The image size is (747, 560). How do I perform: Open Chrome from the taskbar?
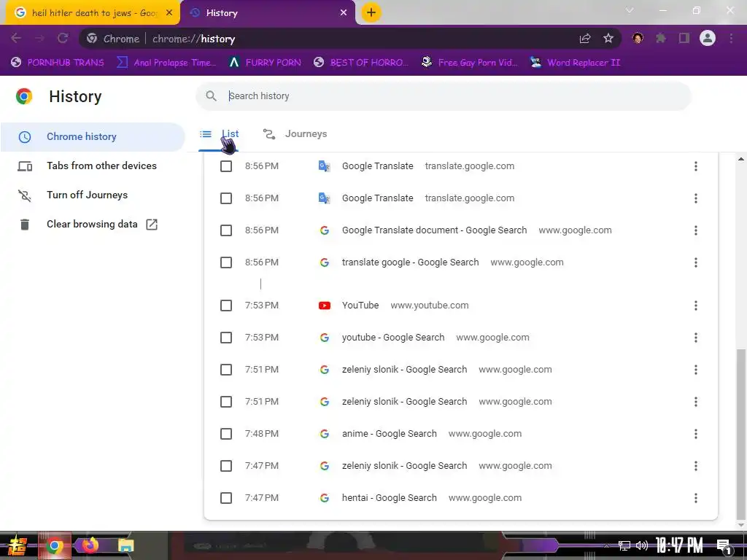[54, 545]
